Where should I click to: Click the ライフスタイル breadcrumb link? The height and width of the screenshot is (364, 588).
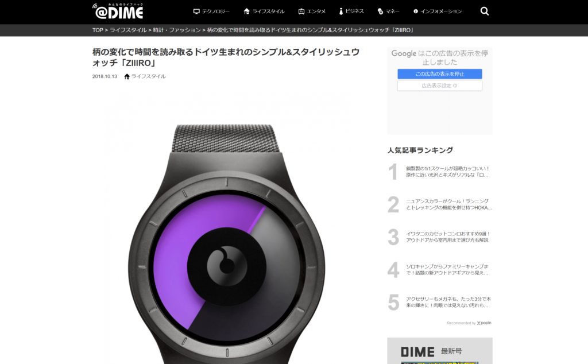coord(128,30)
